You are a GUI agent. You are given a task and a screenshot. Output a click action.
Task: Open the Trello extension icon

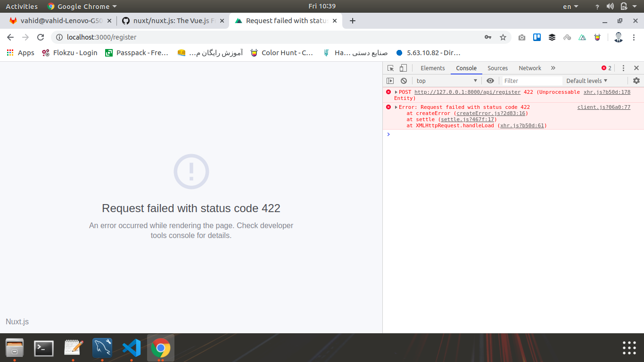pyautogui.click(x=537, y=37)
